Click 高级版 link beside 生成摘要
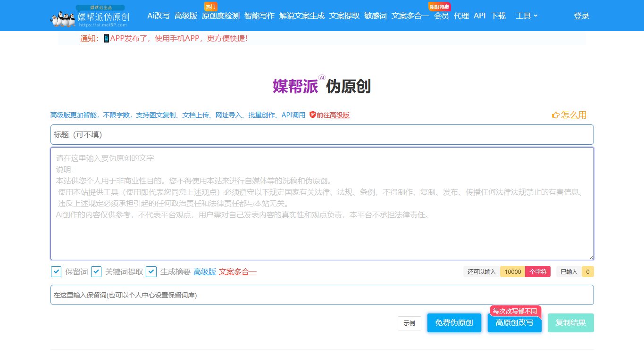This screenshot has height=362, width=644. (x=205, y=271)
